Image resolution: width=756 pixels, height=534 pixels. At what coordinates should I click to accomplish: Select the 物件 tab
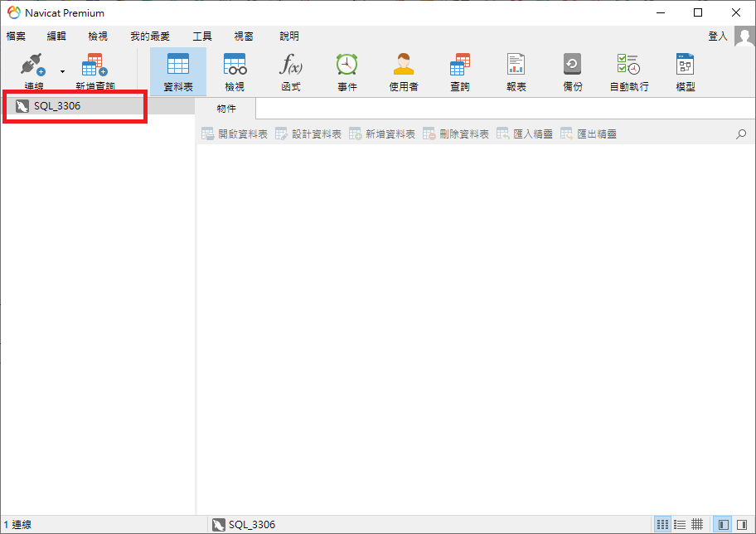[x=226, y=109]
